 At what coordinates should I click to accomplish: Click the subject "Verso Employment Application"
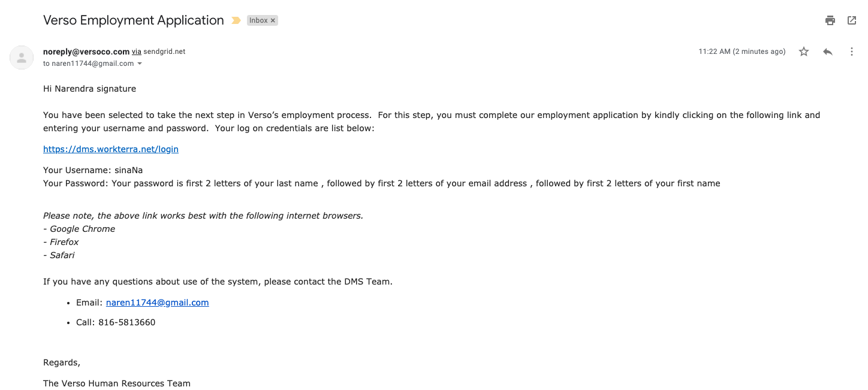click(x=133, y=20)
